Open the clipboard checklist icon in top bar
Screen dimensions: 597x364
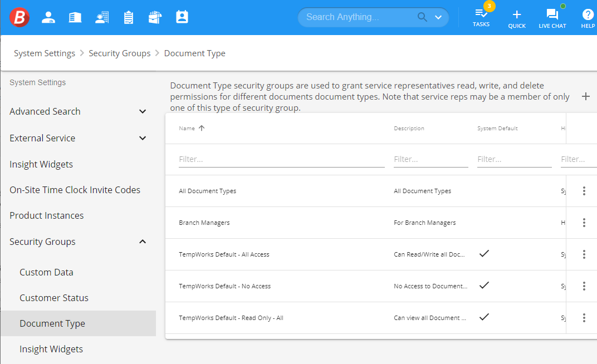[x=129, y=17]
